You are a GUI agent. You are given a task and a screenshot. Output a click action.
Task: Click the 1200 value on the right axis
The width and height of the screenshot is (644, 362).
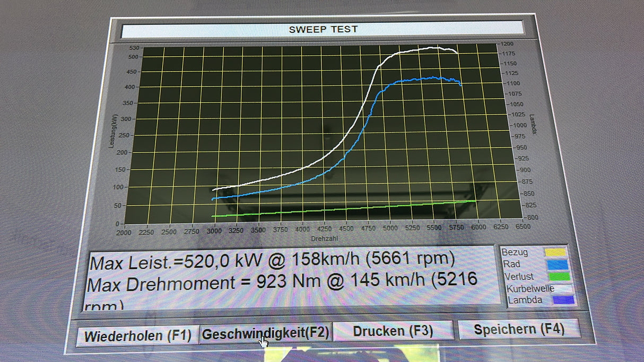[506, 44]
